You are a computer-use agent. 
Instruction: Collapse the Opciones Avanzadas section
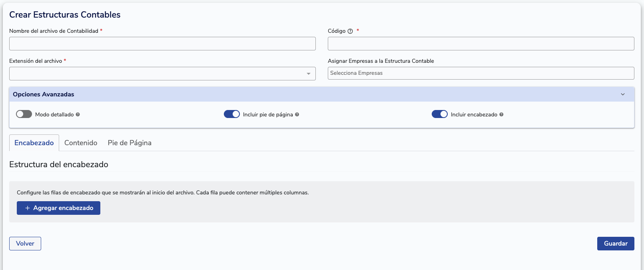pos(622,94)
